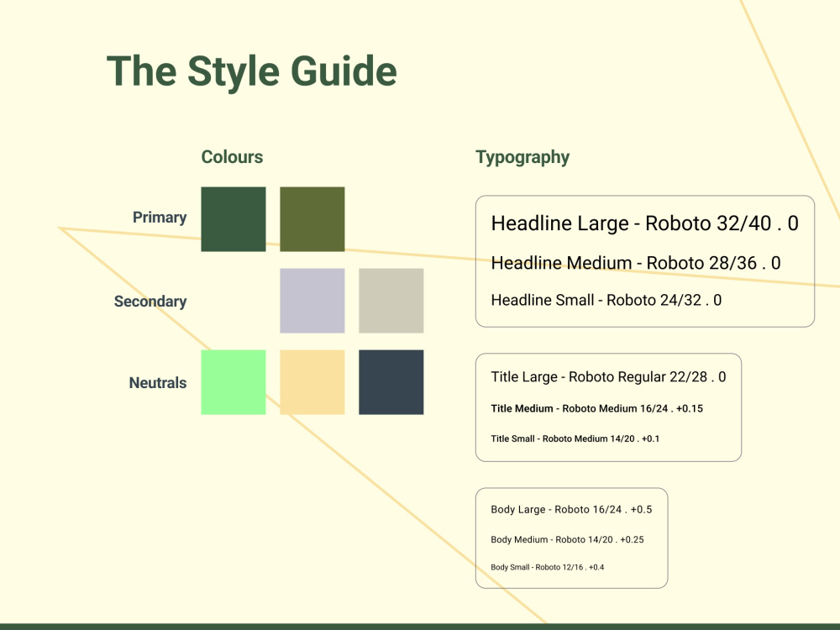Click 'The Style Guide' title

[252, 71]
